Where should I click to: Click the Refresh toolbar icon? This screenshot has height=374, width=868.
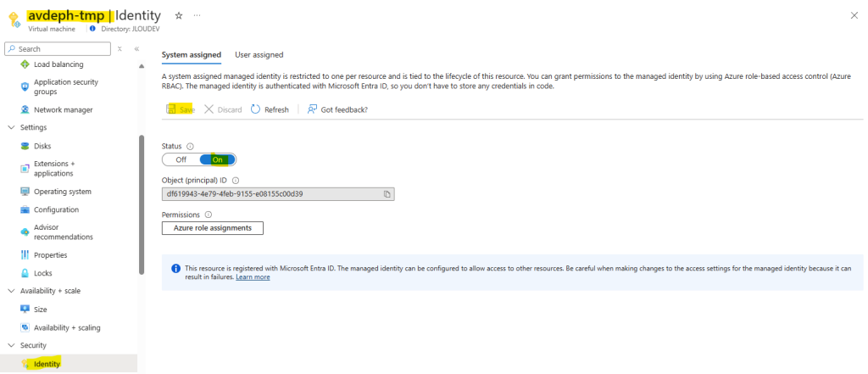coord(256,109)
